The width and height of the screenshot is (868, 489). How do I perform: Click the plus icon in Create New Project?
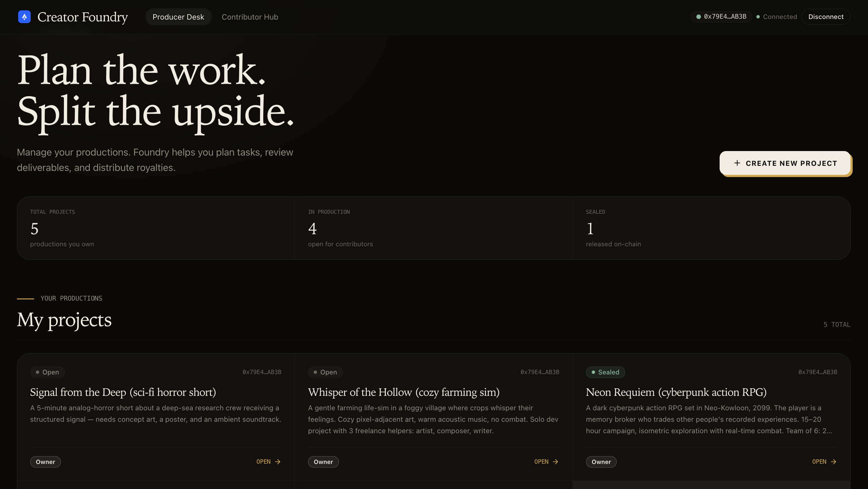pos(737,163)
